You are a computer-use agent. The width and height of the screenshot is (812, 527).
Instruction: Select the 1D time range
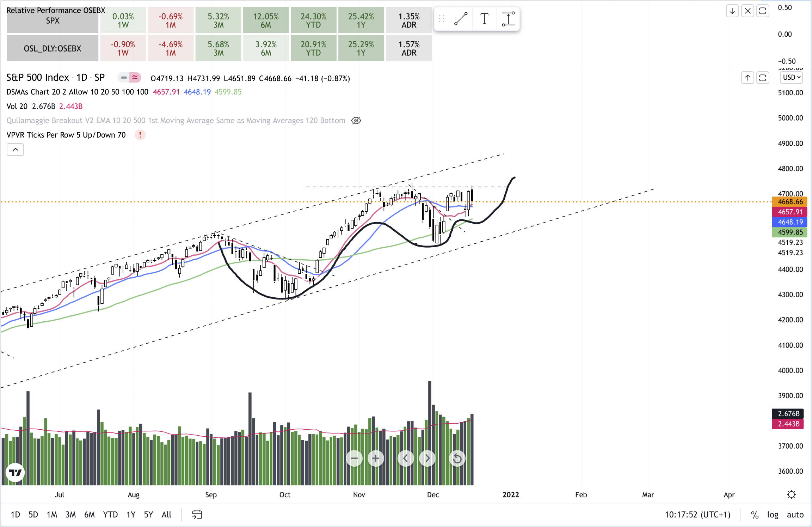15,515
